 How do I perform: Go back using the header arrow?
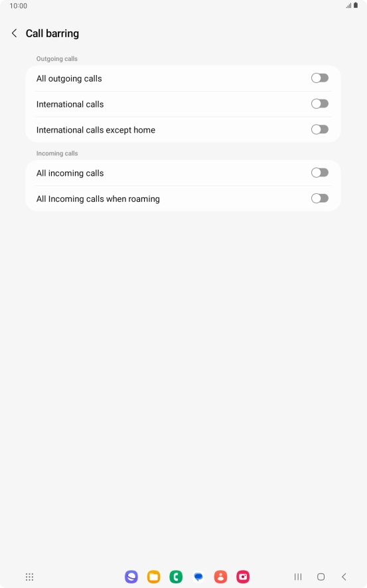14,33
